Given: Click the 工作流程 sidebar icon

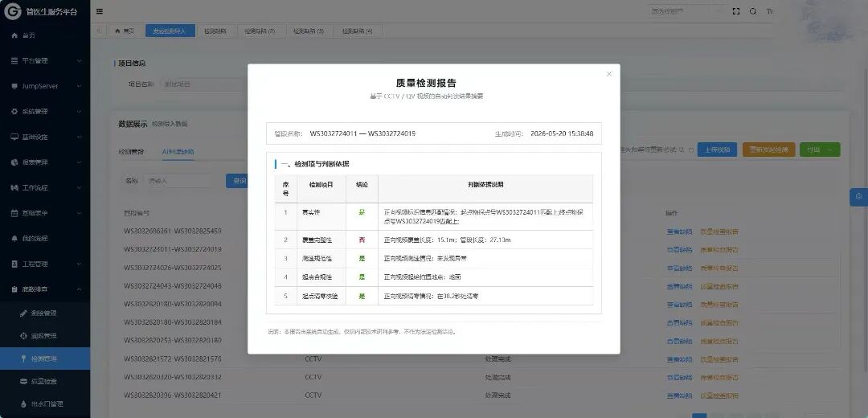Looking at the screenshot, I should pos(14,187).
